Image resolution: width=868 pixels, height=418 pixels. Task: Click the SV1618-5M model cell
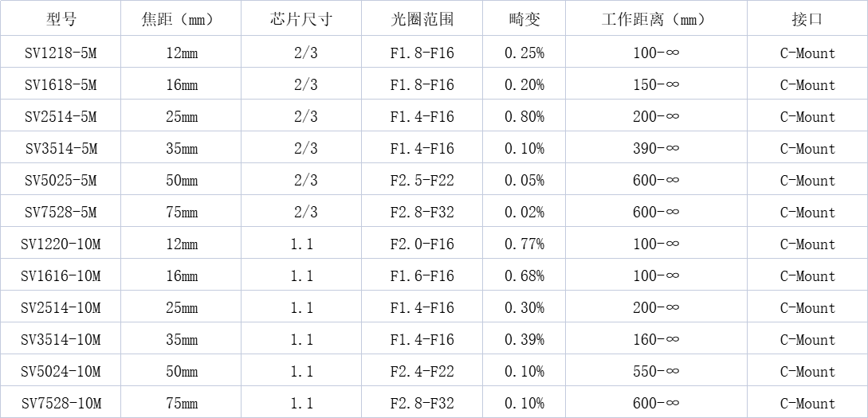[61, 84]
